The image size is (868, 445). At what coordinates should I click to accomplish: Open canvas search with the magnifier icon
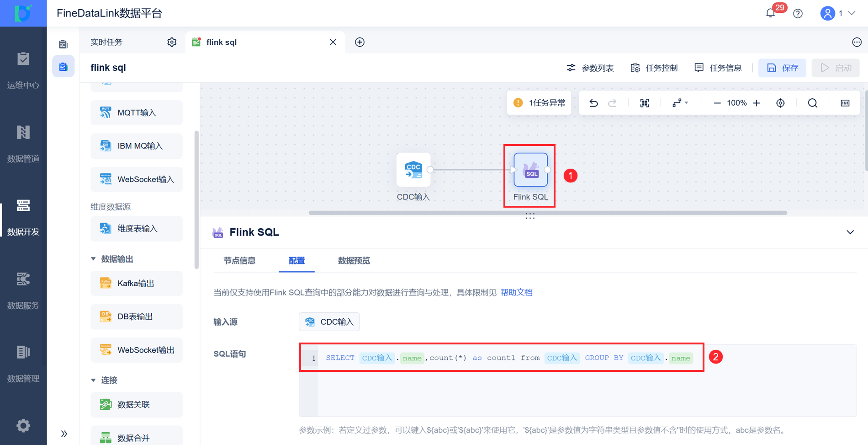(813, 102)
